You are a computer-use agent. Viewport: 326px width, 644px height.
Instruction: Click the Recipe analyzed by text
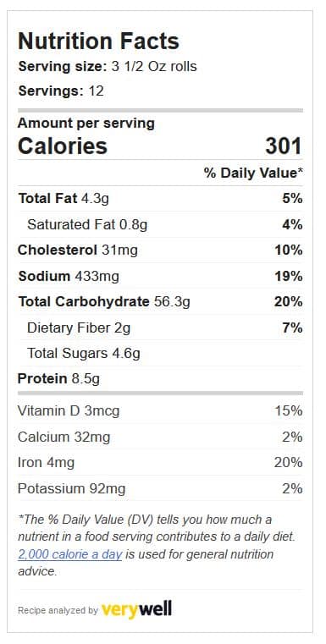pos(58,611)
